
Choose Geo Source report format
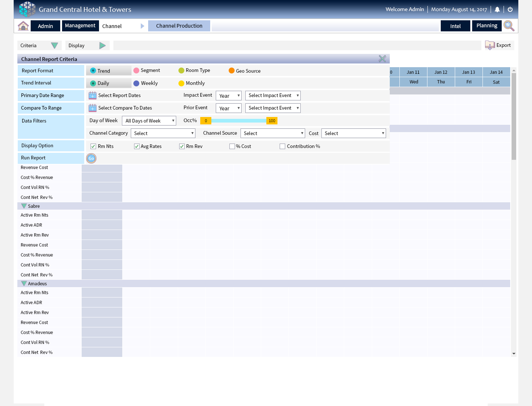[x=232, y=71]
